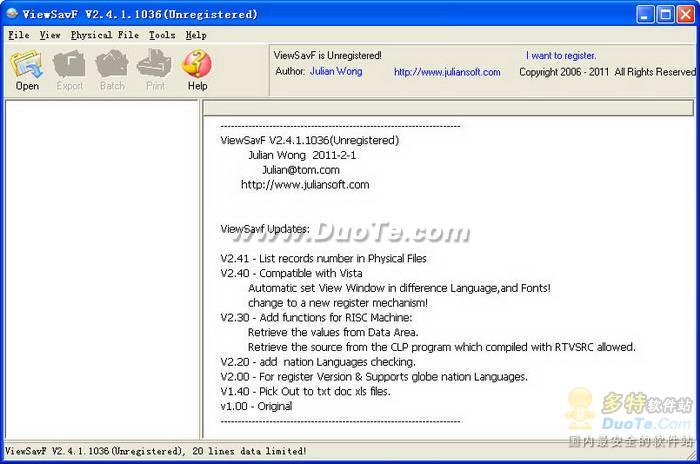
Task: Click the 'I want to register.' link
Action: [561, 55]
